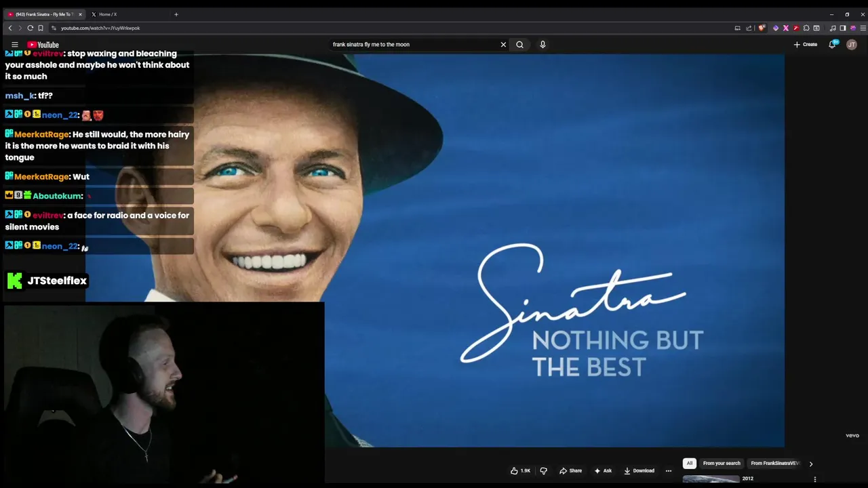This screenshot has width=868, height=488.
Task: Click the JTSteelflex Kick channel label
Action: click(57, 281)
